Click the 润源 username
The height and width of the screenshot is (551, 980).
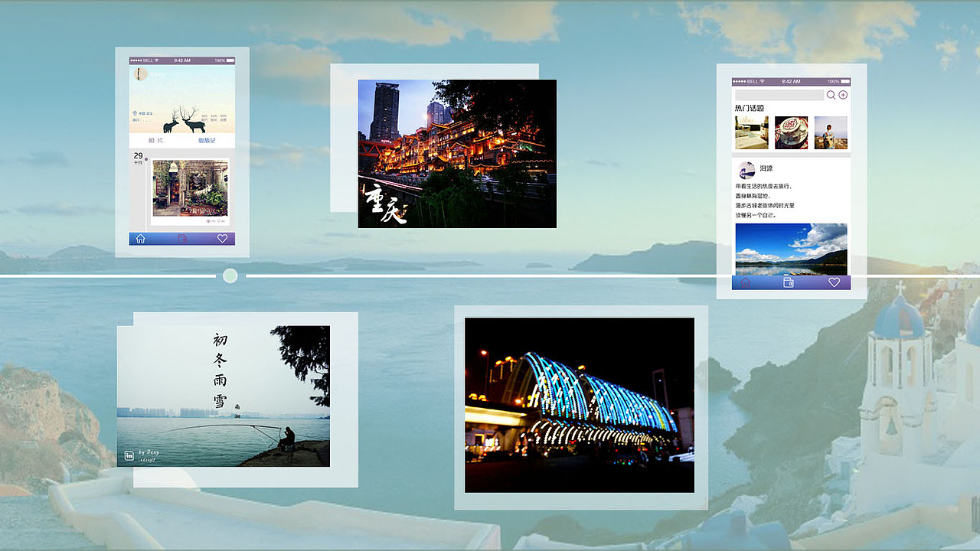click(766, 168)
